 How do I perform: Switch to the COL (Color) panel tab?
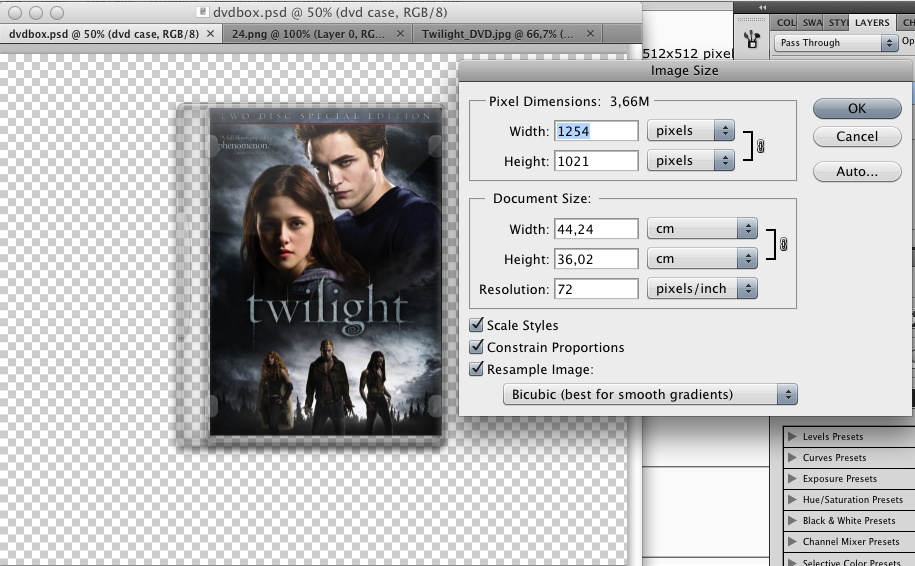click(786, 23)
